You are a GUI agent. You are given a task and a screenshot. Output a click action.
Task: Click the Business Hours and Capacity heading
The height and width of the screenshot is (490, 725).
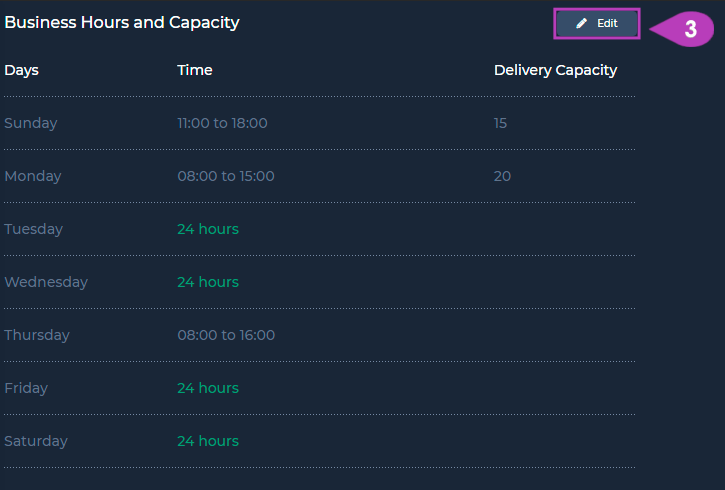click(122, 23)
